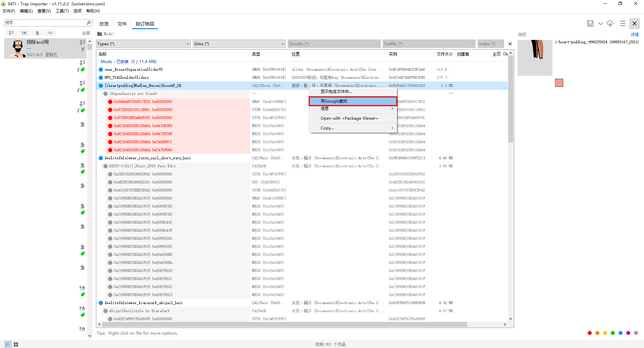644x348 pixels.
Task: Select the yellow color dot
Action: pos(605,333)
